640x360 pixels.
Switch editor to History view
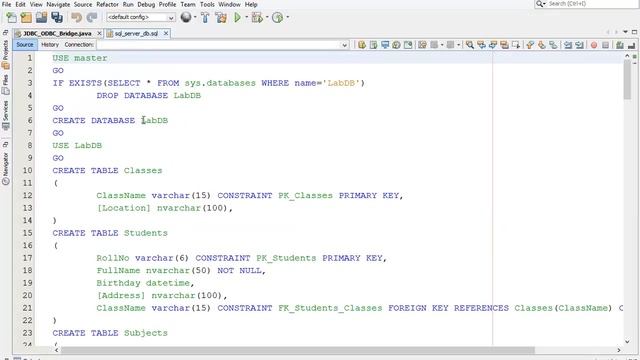[50, 44]
